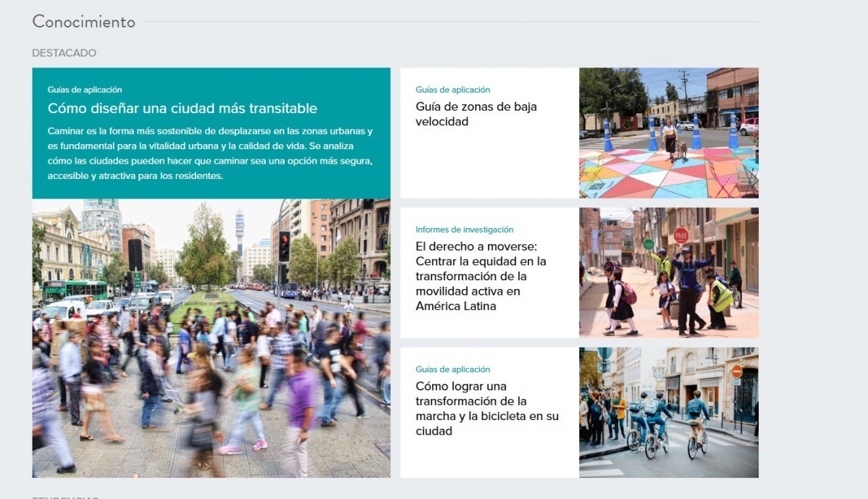Select category label above "Cómo lograr una transformación"

452,369
